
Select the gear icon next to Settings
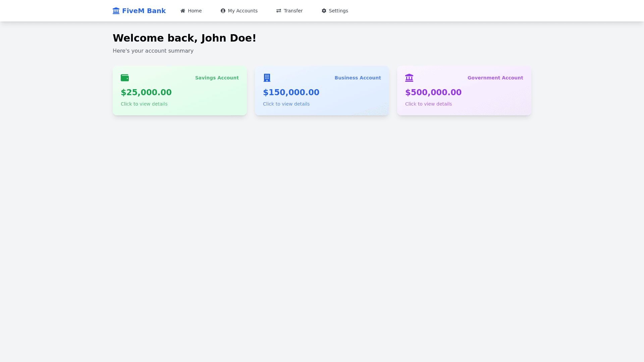(324, 10)
